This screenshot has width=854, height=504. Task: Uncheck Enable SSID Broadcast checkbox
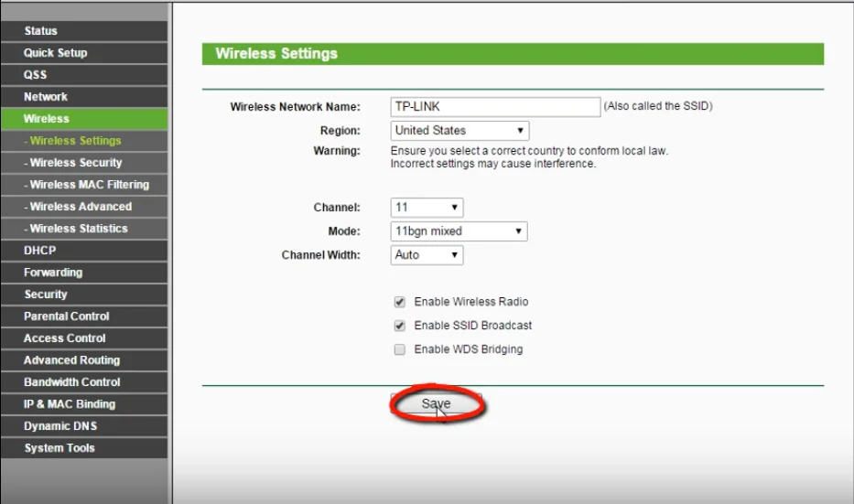[x=399, y=326]
